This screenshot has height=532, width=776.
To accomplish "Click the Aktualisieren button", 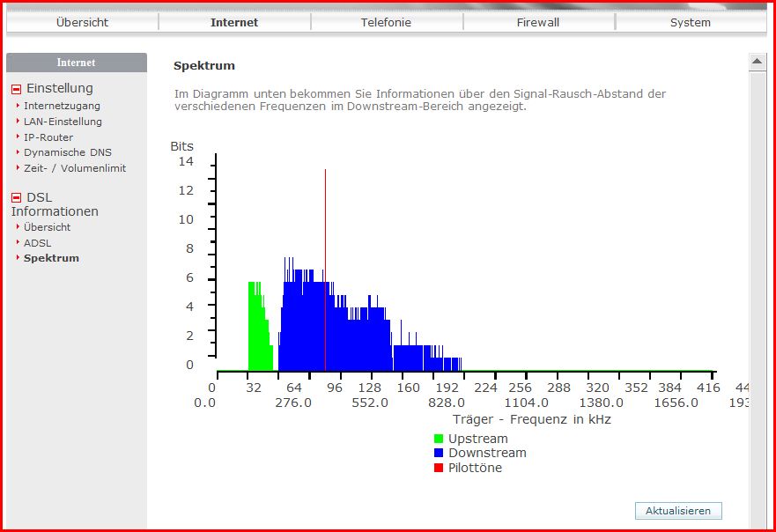I will coord(678,511).
